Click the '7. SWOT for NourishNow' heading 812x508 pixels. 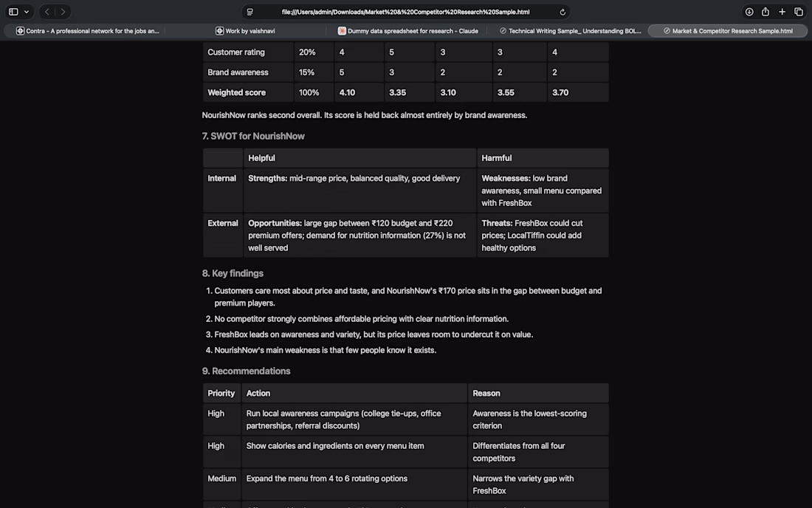coord(253,136)
